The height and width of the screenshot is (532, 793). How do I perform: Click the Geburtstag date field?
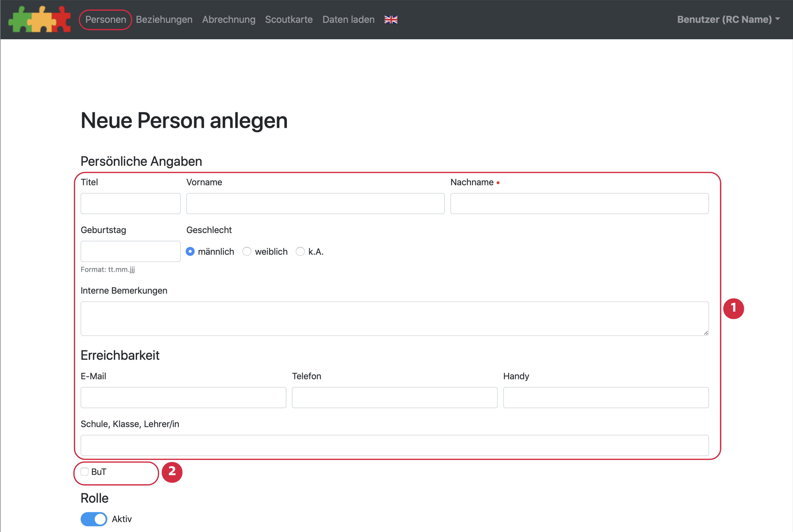click(130, 251)
